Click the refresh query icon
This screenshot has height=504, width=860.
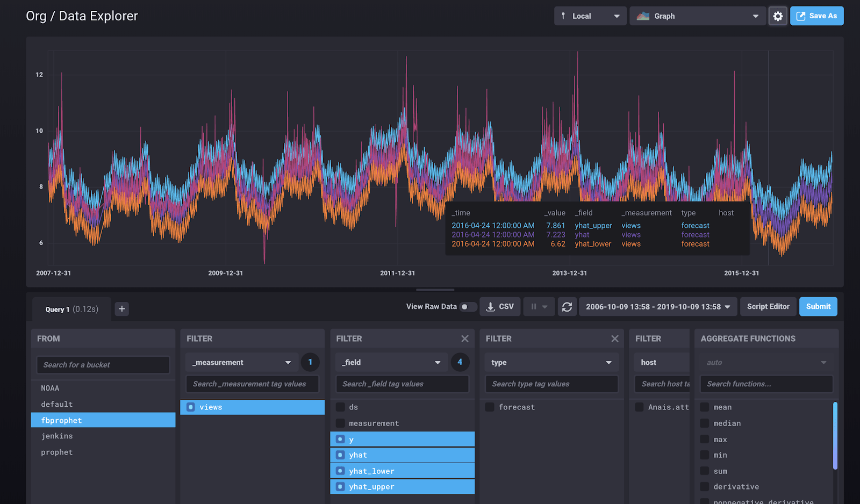pyautogui.click(x=567, y=307)
